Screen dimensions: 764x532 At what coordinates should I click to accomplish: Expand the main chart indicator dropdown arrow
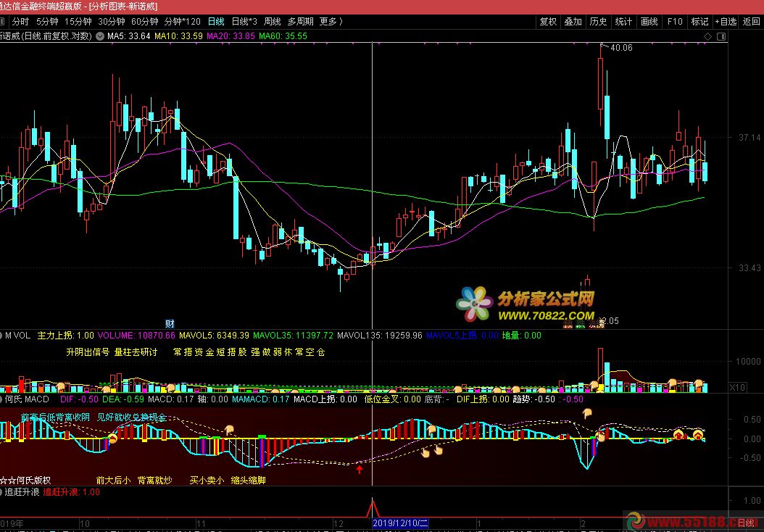(x=99, y=36)
